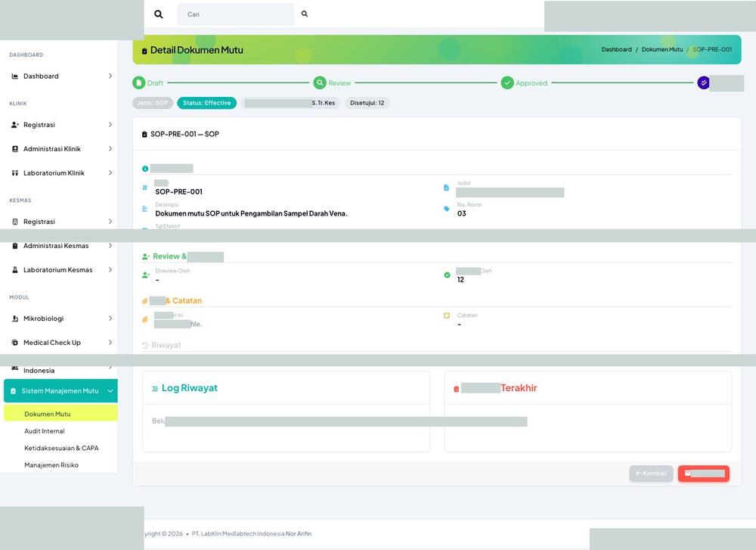Click the Laboratorium Kesmas flask icon
The image size is (756, 550).
[15, 269]
